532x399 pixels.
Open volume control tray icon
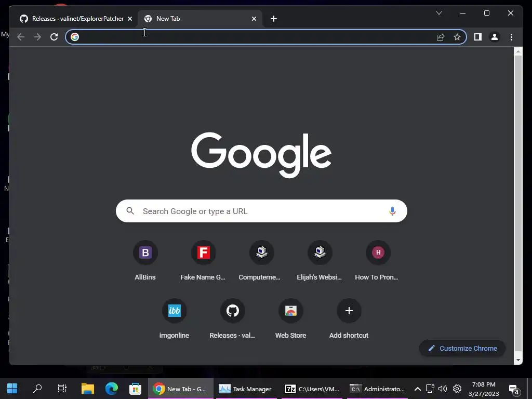(x=443, y=389)
